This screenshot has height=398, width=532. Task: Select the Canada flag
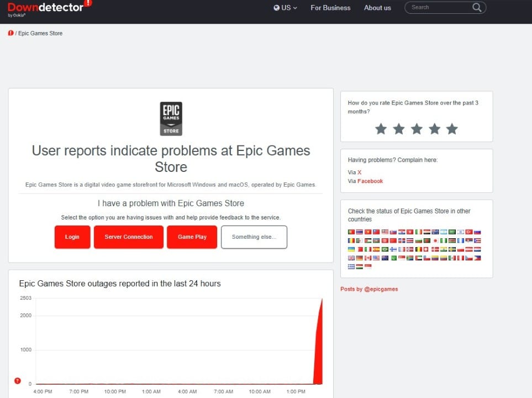pyautogui.click(x=368, y=258)
